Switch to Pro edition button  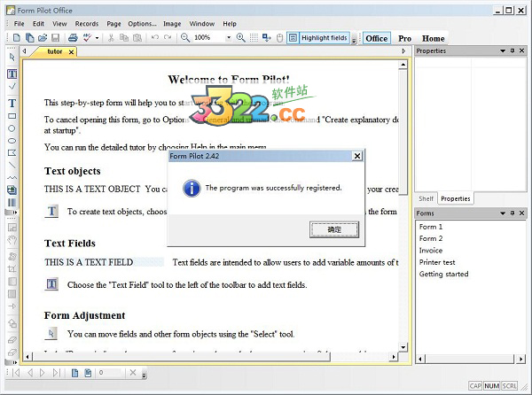405,39
